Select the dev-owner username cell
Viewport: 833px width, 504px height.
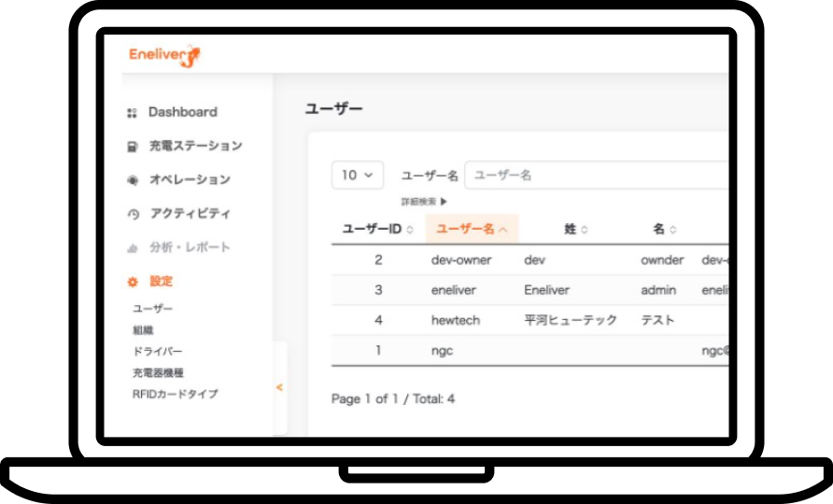coord(461,260)
